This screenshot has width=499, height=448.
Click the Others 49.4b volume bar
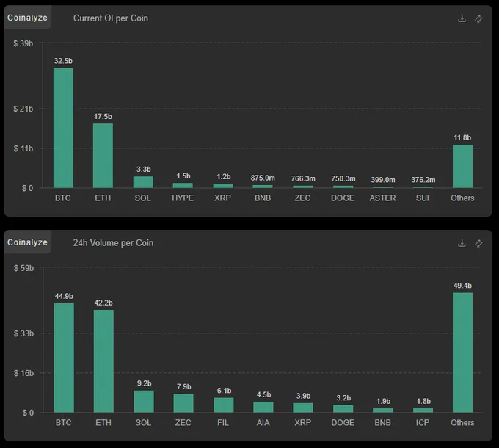coord(462,353)
